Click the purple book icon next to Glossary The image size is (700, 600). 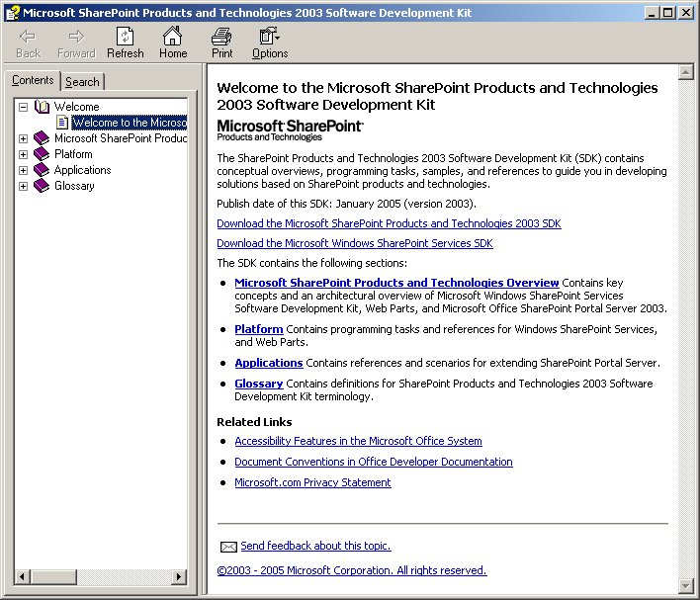pyautogui.click(x=42, y=186)
